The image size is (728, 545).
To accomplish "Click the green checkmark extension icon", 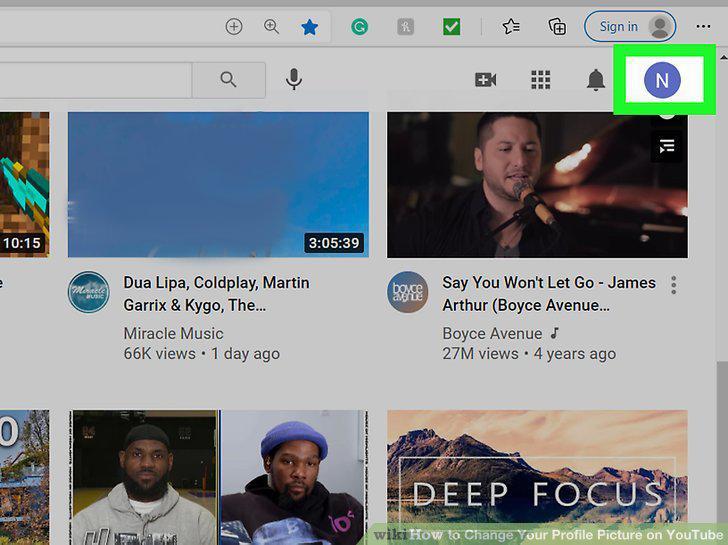I will click(x=451, y=27).
